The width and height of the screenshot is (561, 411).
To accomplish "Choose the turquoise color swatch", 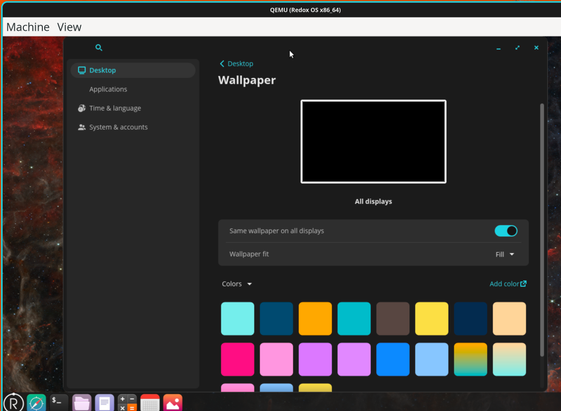I will point(354,318).
